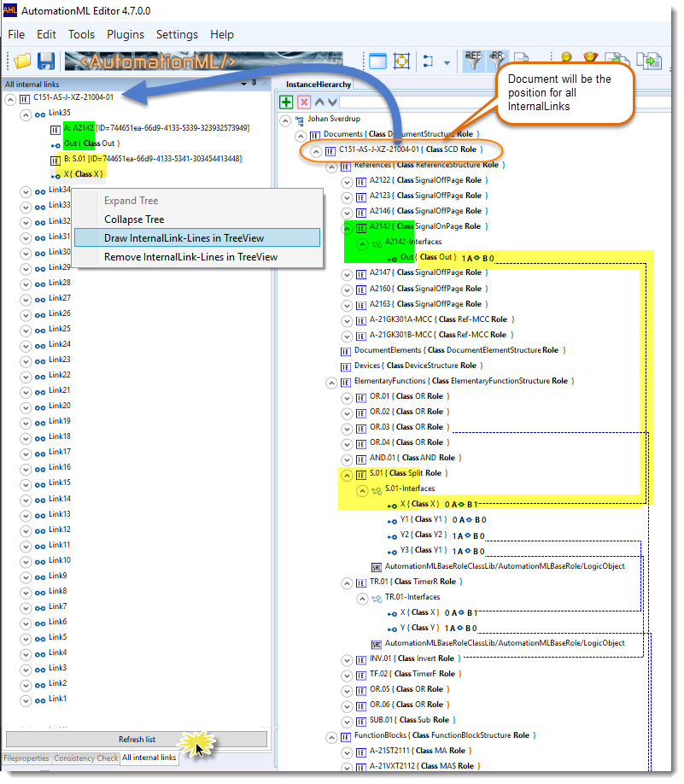Select the InstanceHierarchy tab
Viewport: 684px width, 784px height.
(319, 85)
